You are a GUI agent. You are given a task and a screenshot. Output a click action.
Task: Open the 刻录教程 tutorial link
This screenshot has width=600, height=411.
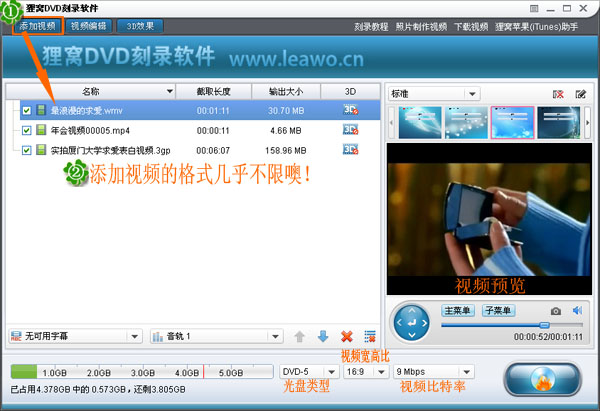coord(371,27)
